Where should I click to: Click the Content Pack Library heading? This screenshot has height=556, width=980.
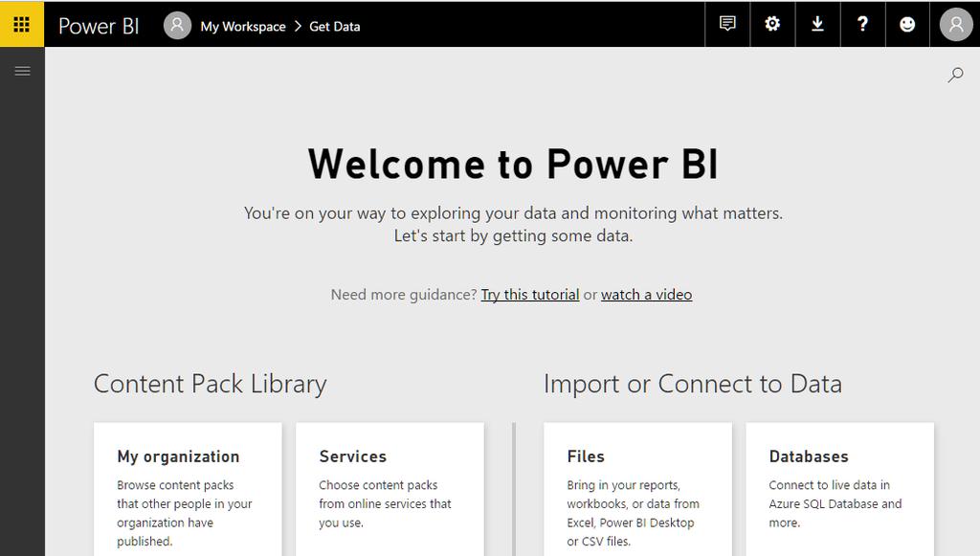point(210,384)
